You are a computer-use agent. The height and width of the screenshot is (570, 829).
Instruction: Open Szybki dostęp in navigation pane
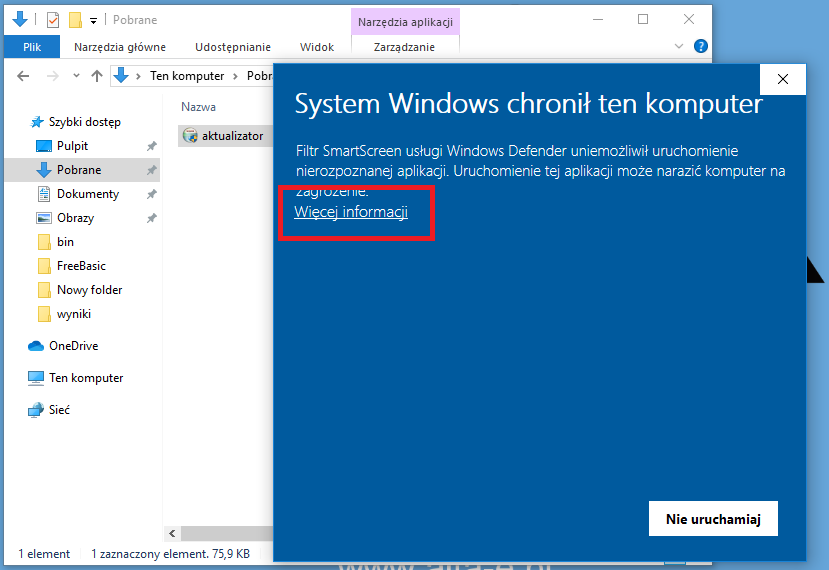[85, 122]
